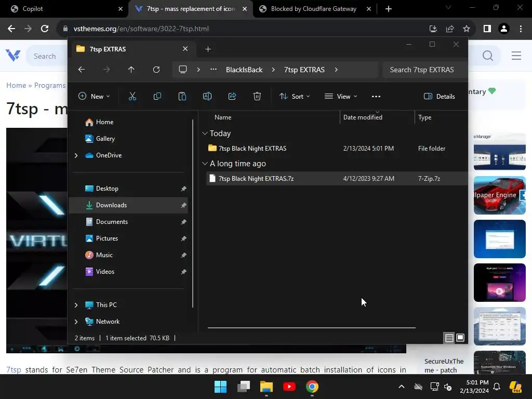Switch to the details list view toggle
The width and height of the screenshot is (532, 399).
tap(449, 338)
